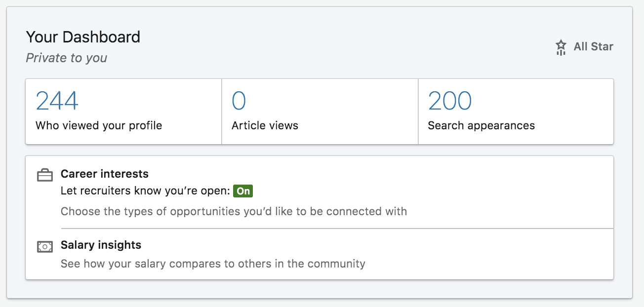The width and height of the screenshot is (644, 307).
Task: Click the 200 search appearances number
Action: [x=450, y=101]
